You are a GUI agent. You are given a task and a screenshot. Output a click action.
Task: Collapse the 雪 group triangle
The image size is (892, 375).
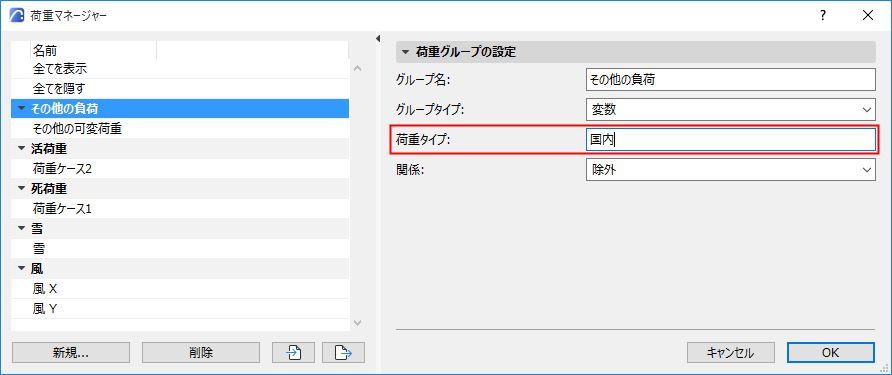tap(22, 229)
